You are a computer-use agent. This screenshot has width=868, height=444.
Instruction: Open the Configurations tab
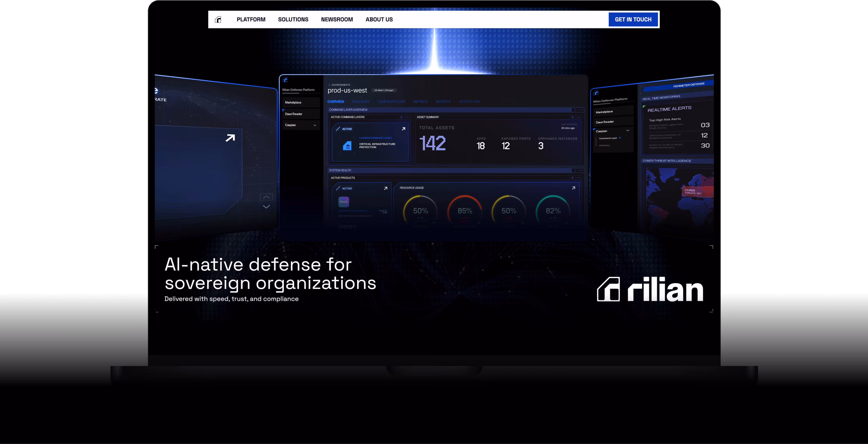(391, 102)
